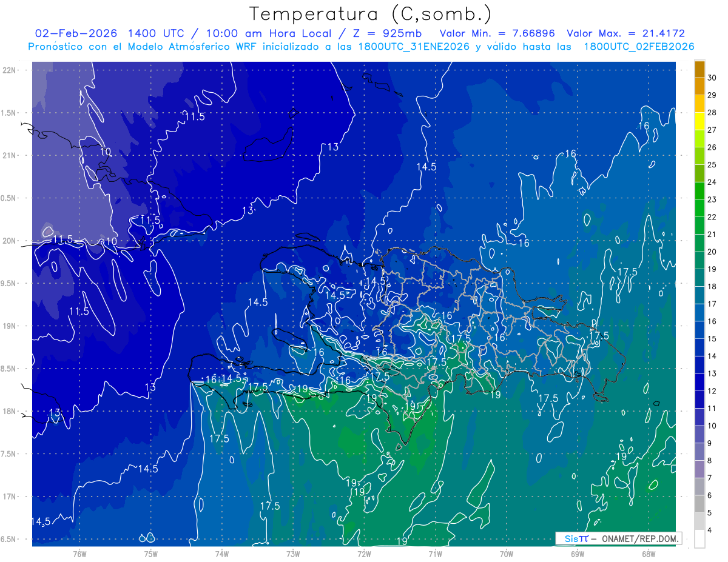Click the "74W" longitude axis label
Image resolution: width=728 pixels, height=562 pixels.
click(x=222, y=554)
